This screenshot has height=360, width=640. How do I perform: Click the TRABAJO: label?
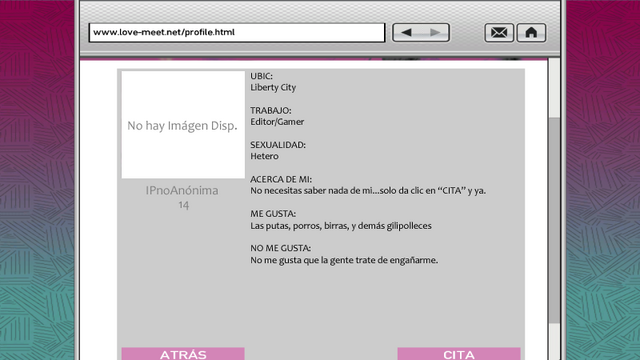pos(271,111)
